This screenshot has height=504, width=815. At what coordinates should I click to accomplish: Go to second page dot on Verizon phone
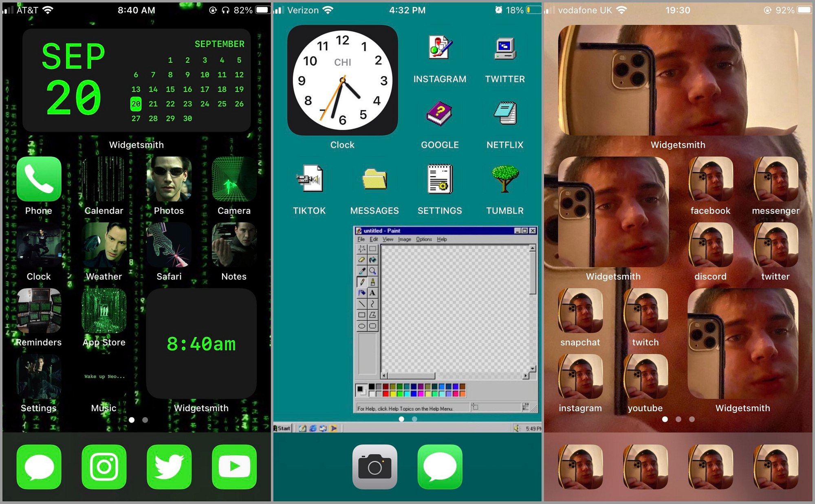(x=414, y=419)
